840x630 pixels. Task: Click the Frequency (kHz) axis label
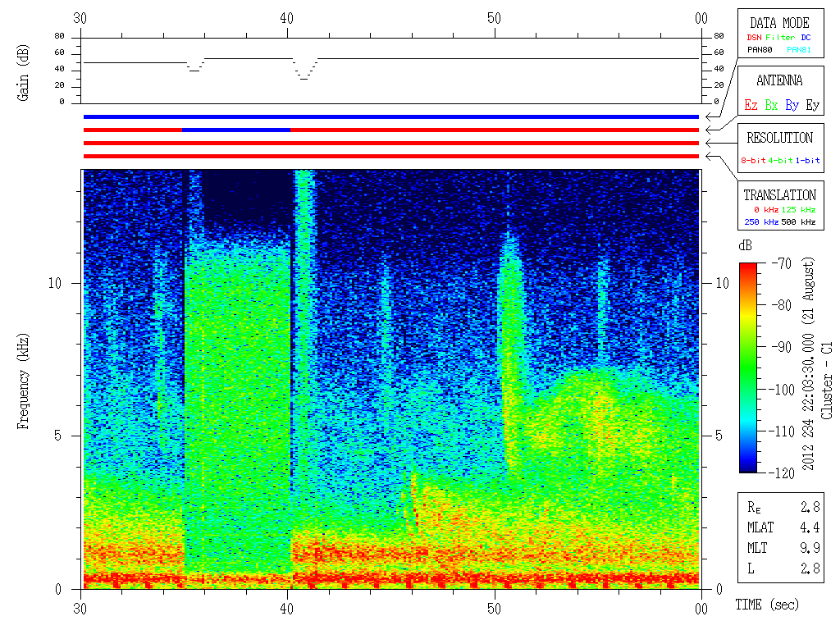click(23, 381)
